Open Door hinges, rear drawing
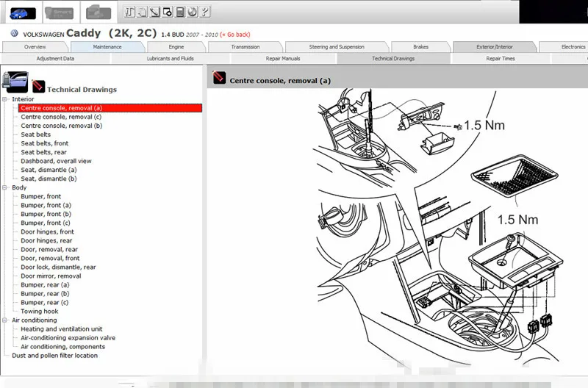 46,241
